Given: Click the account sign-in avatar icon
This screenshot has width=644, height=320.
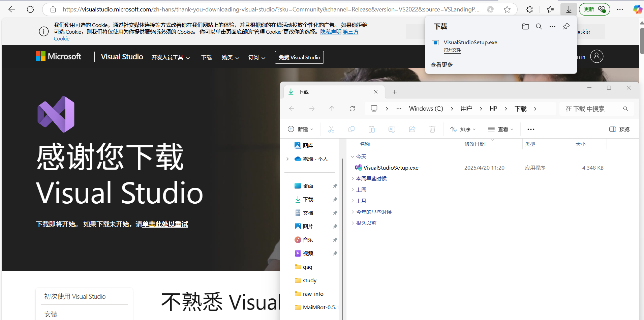Looking at the screenshot, I should tap(597, 56).
